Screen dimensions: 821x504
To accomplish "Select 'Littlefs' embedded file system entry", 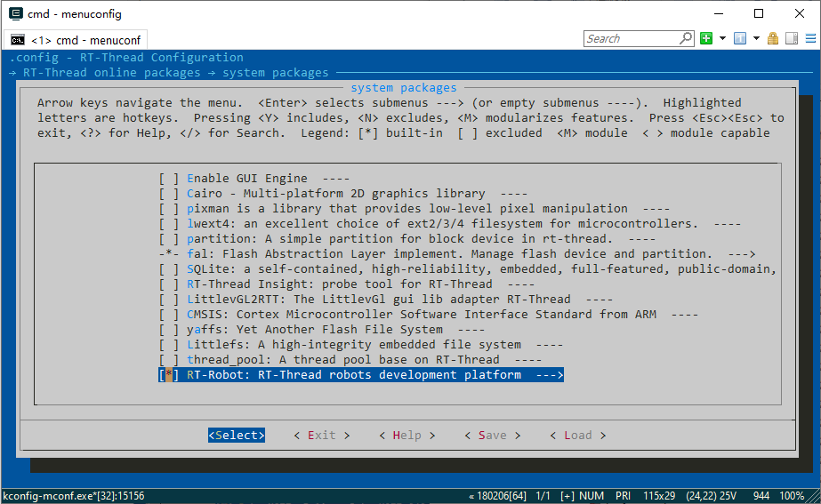I will (x=354, y=345).
